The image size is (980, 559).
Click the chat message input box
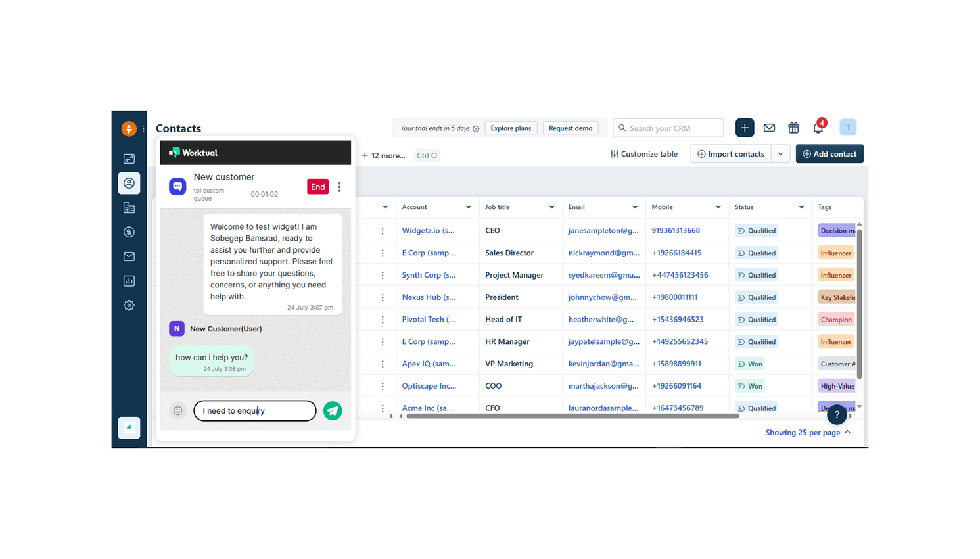(x=255, y=410)
